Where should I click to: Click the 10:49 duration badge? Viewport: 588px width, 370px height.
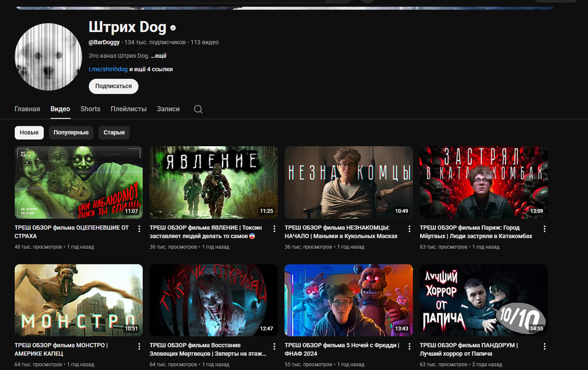click(402, 211)
